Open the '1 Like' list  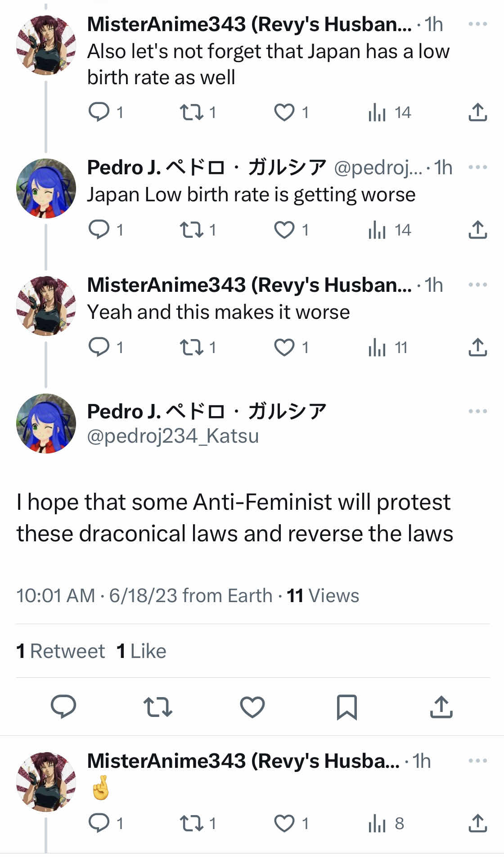click(141, 651)
